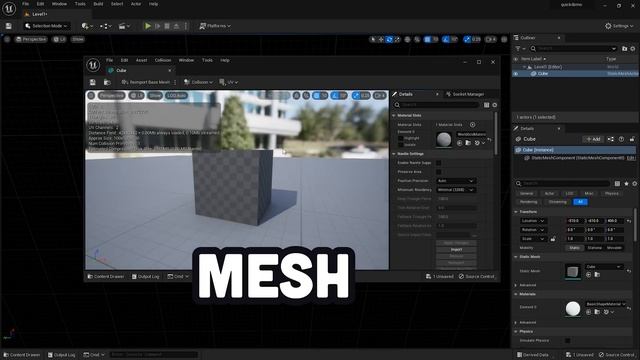Open Outliner filter funnel icon
Viewport: 640px width, 360px height.
click(519, 49)
